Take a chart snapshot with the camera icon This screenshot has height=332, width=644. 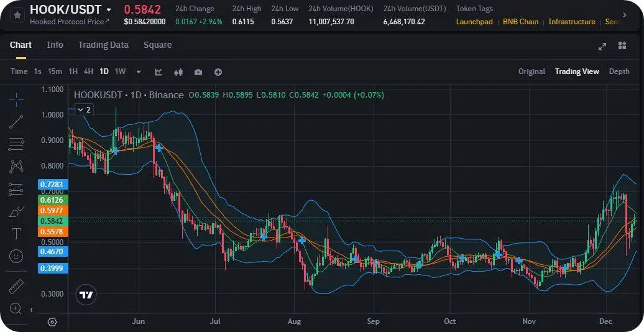coord(198,72)
